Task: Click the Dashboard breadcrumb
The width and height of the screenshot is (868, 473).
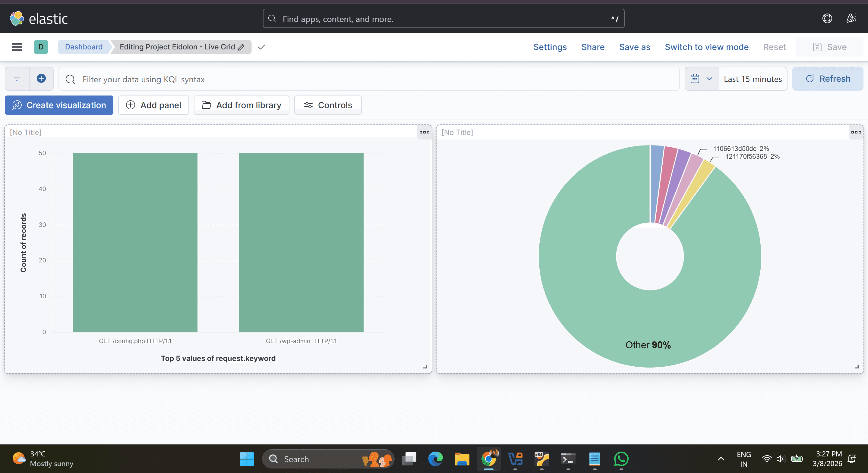Action: [x=84, y=47]
